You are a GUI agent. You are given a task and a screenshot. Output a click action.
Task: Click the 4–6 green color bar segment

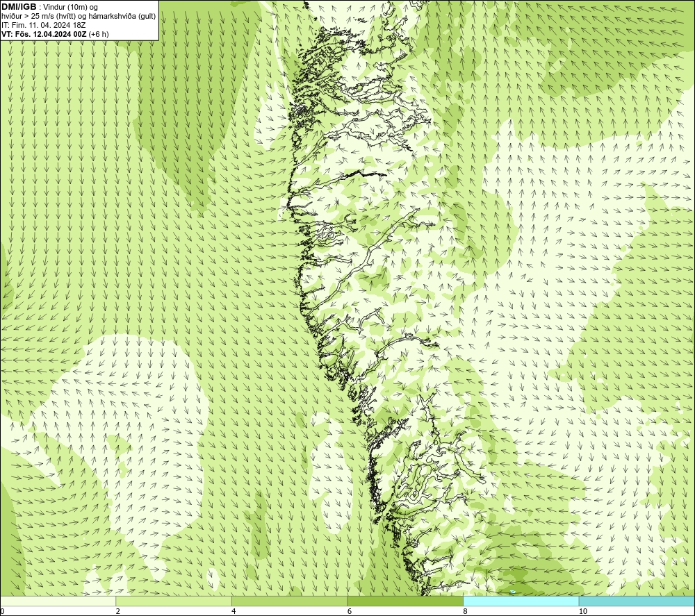pyautogui.click(x=289, y=601)
